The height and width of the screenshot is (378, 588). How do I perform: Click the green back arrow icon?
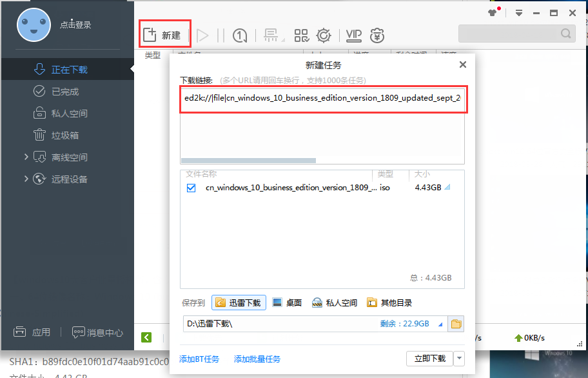[146, 337]
